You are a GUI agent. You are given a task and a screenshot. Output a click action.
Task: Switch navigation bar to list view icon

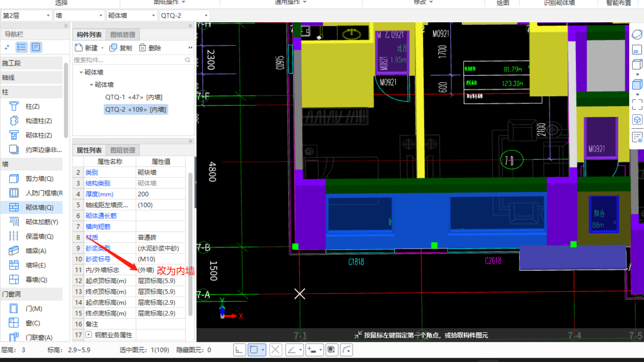(21, 47)
